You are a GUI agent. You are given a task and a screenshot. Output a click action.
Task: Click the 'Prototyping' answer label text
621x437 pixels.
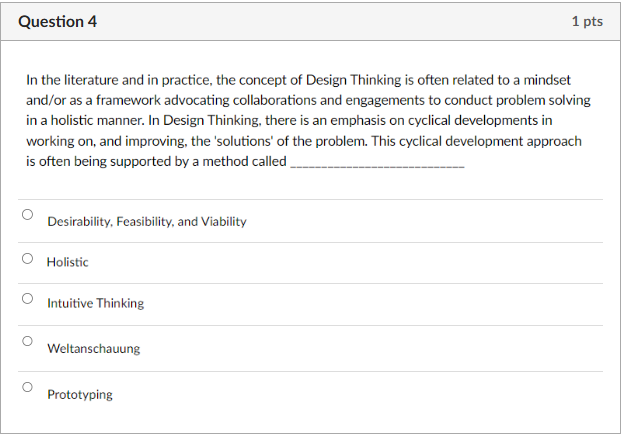[80, 395]
